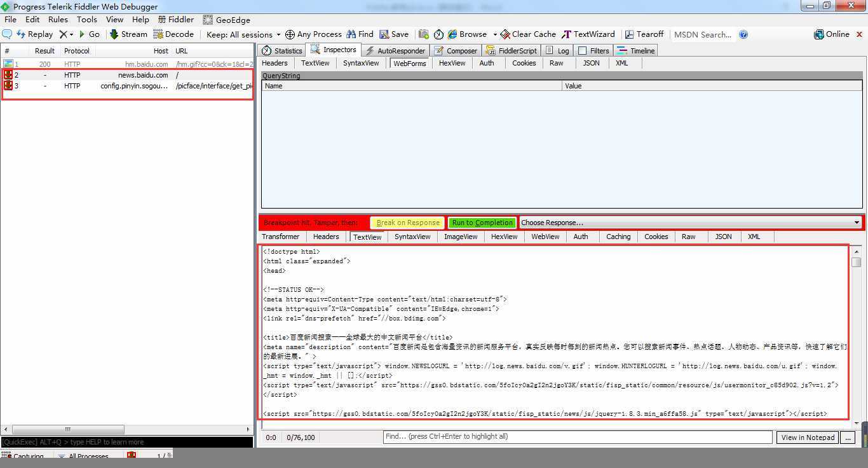This screenshot has height=468, width=868.
Task: Switch to the Log tab
Action: pyautogui.click(x=557, y=51)
